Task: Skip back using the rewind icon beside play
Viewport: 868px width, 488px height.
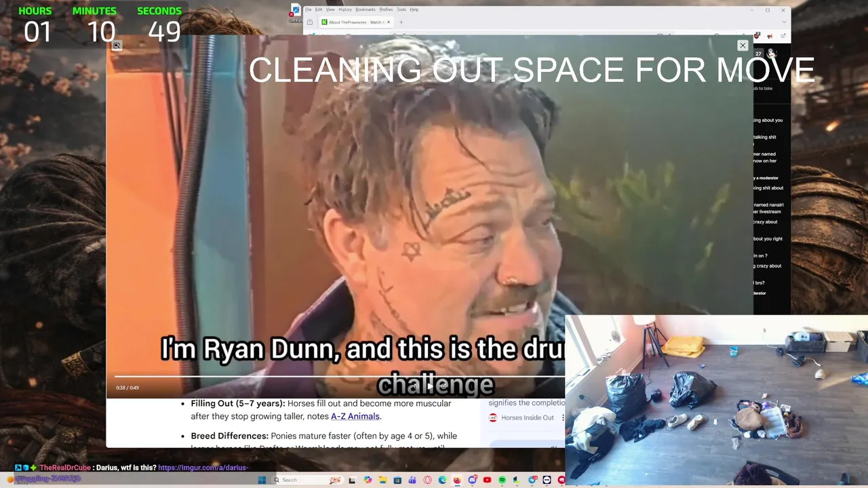Action: point(416,386)
